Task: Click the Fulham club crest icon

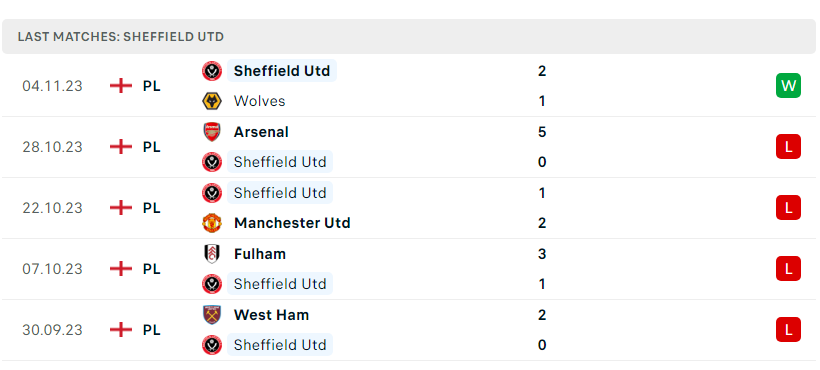Action: coord(212,254)
